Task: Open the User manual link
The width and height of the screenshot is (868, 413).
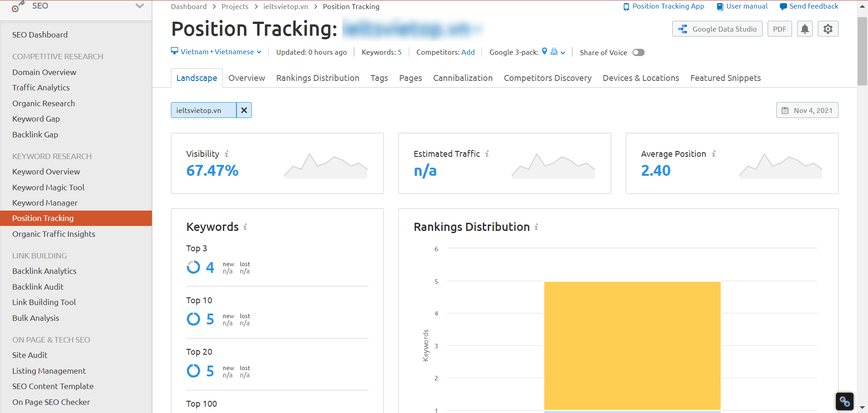Action: tap(742, 6)
